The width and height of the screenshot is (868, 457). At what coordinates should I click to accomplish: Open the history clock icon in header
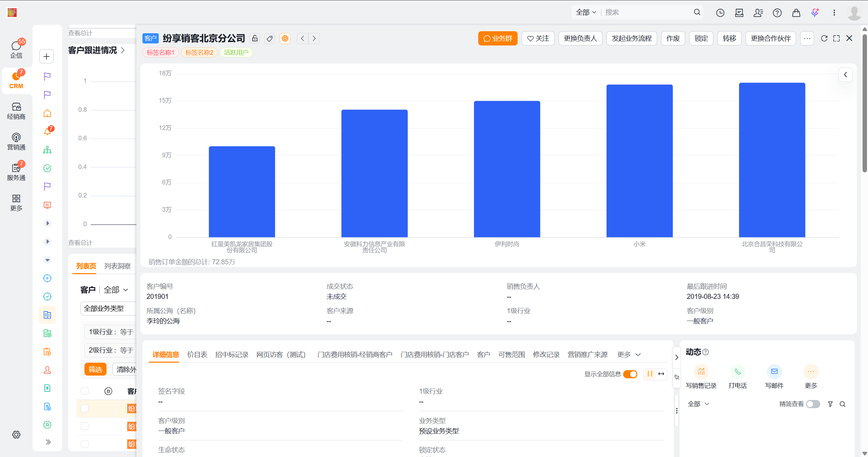pyautogui.click(x=720, y=13)
